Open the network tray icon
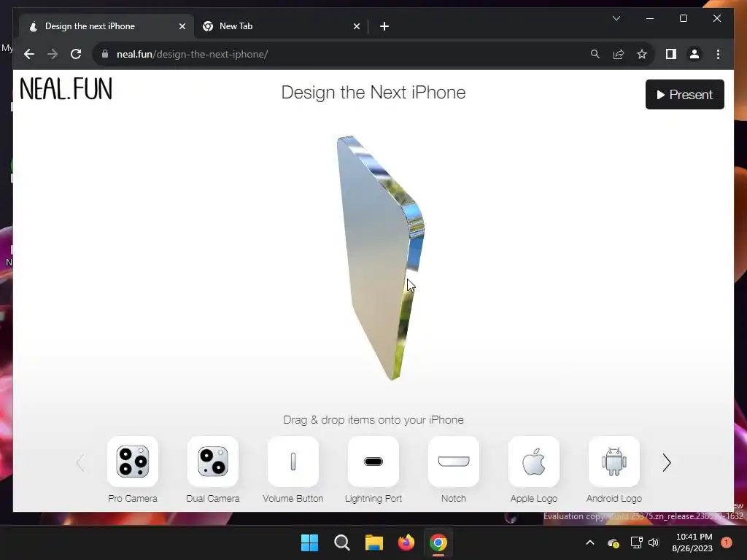This screenshot has height=560, width=747. pos(636,542)
